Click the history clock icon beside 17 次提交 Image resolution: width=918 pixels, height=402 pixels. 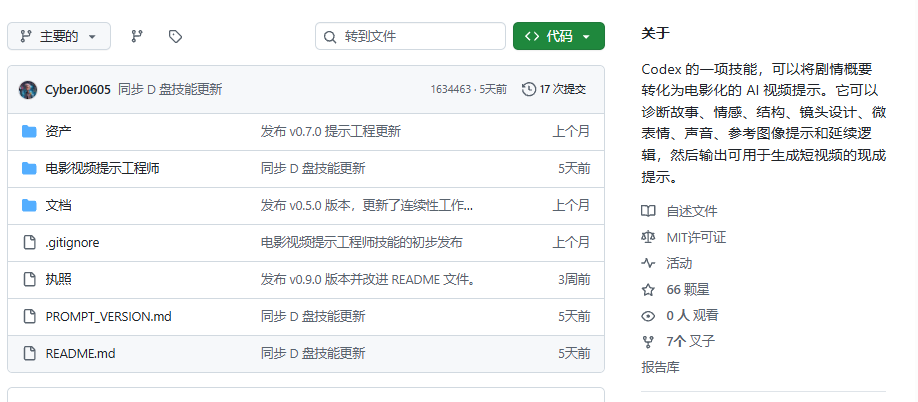[529, 90]
